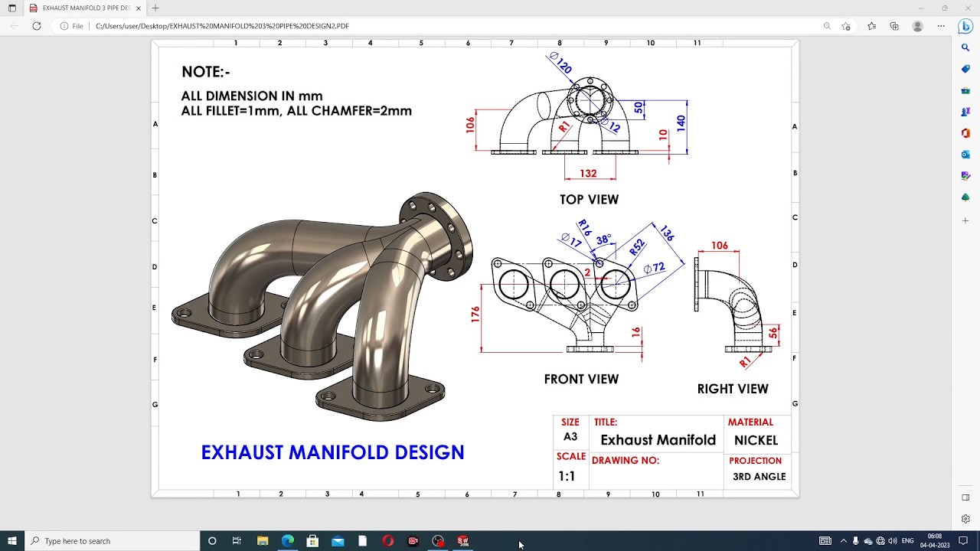Image resolution: width=980 pixels, height=551 pixels.
Task: Switch to Microsoft Edge taskbar icon
Action: (288, 541)
